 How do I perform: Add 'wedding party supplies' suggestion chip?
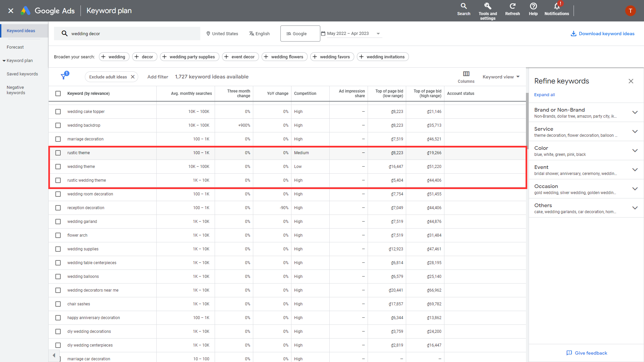pos(190,57)
